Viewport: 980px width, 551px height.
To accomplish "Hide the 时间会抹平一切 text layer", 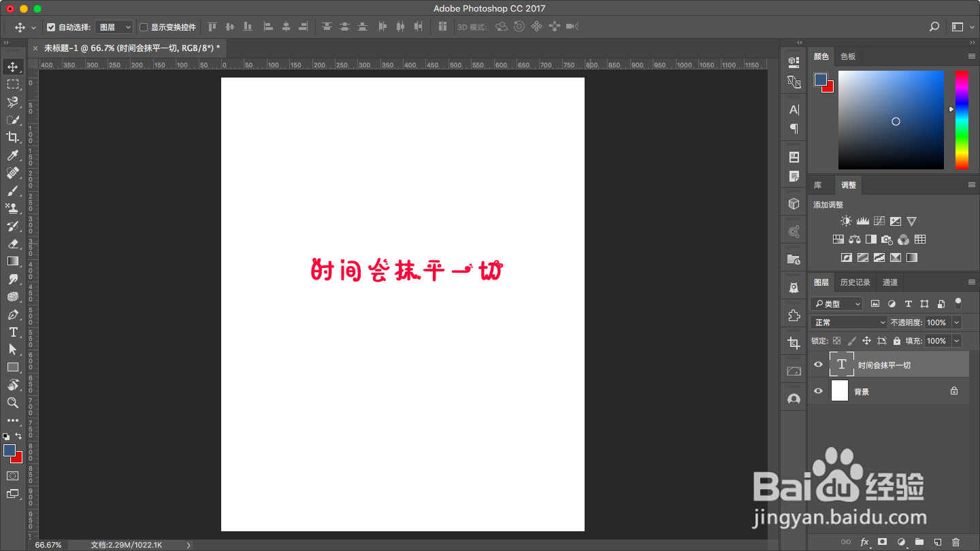I will click(x=818, y=365).
